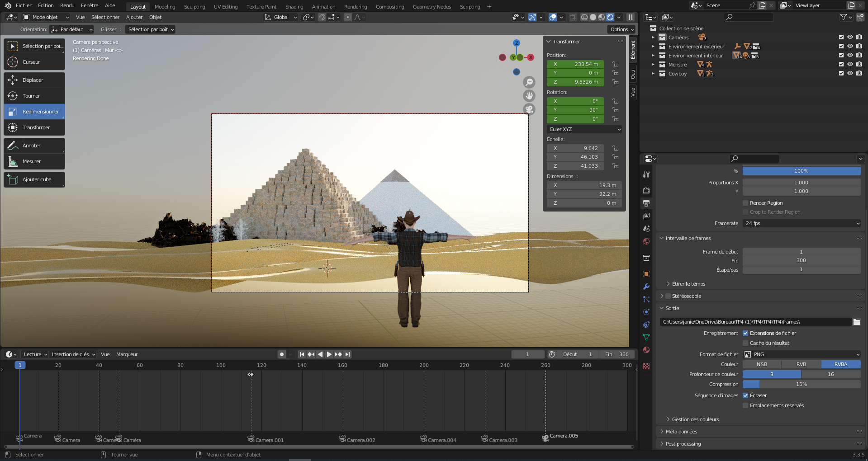This screenshot has height=461, width=868.
Task: Open the Framerate 24 fps dropdown
Action: tap(801, 223)
